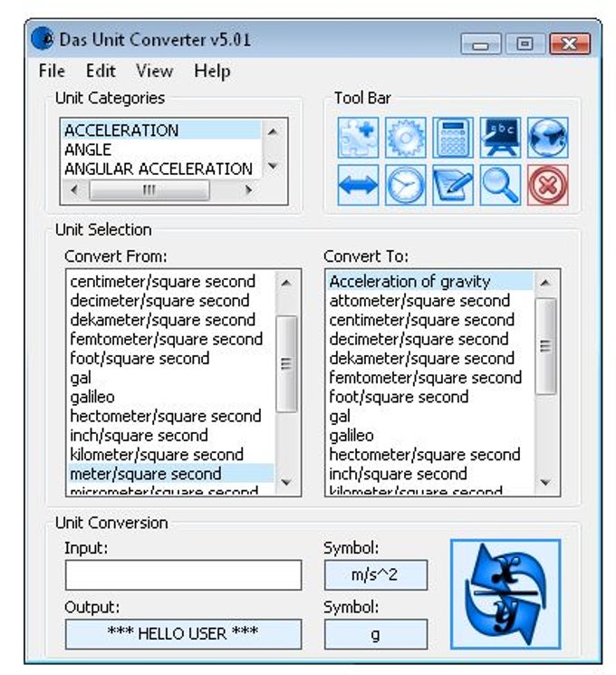Click the Convert From scrollbar thumb

pos(286,363)
